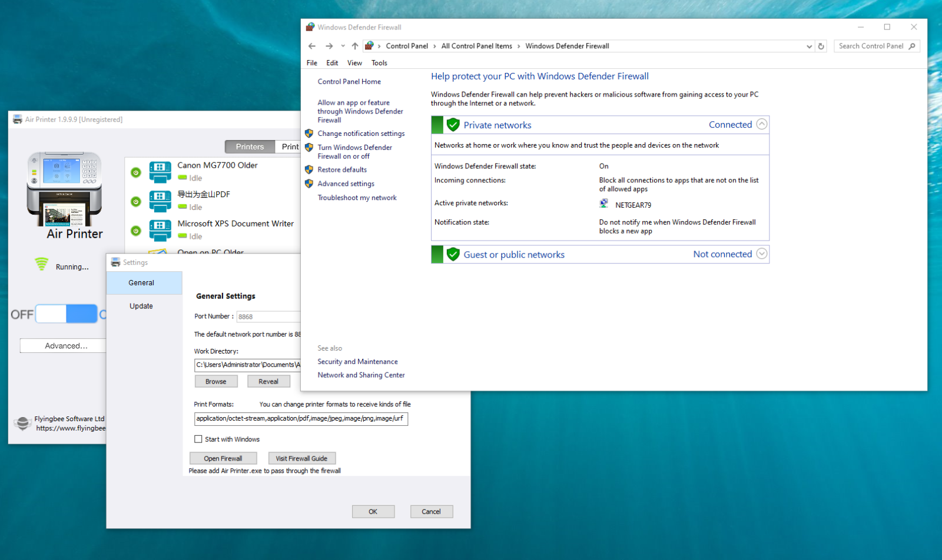Click Open Firewall button
Viewport: 942px width, 560px height.
(x=223, y=458)
